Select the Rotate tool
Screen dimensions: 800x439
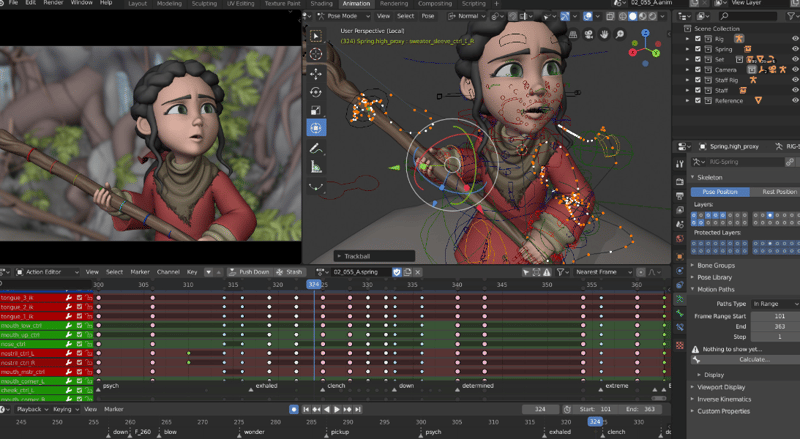[x=316, y=92]
